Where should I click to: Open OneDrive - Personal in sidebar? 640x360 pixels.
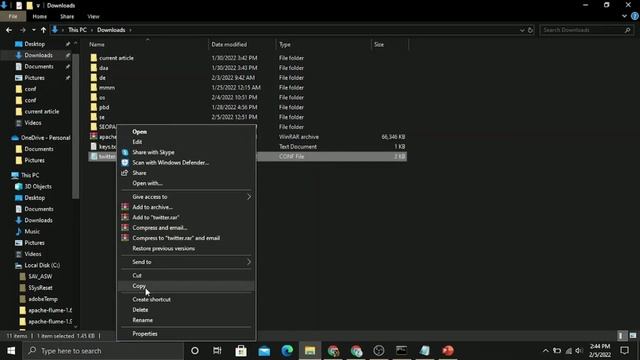(45, 138)
